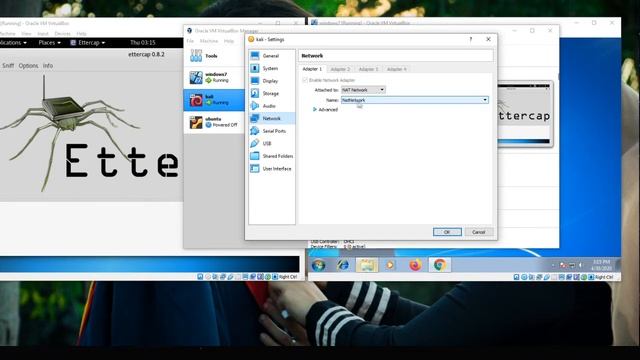Open Attached to dropdown
The image size is (640, 360).
pyautogui.click(x=363, y=90)
